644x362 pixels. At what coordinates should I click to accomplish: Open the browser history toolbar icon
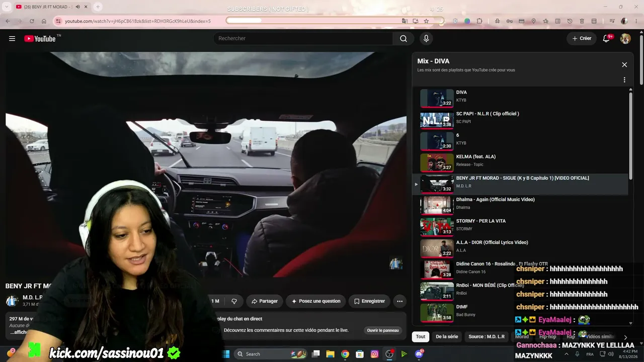click(570, 21)
